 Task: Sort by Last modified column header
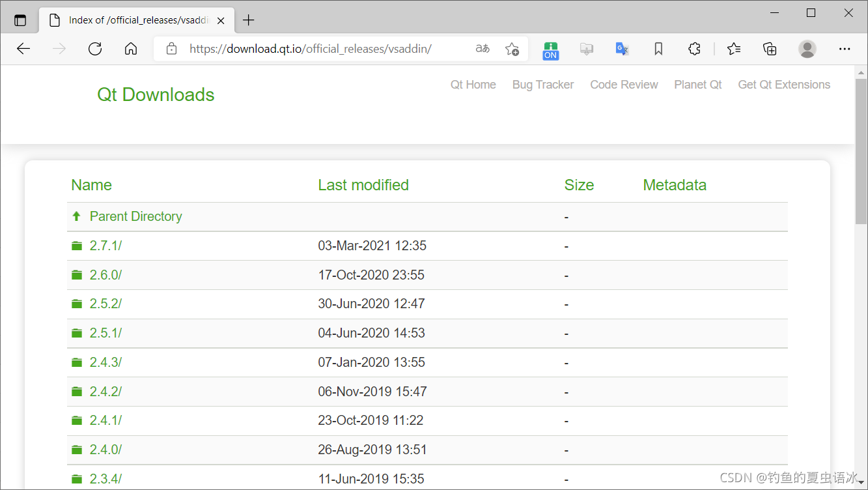(363, 185)
